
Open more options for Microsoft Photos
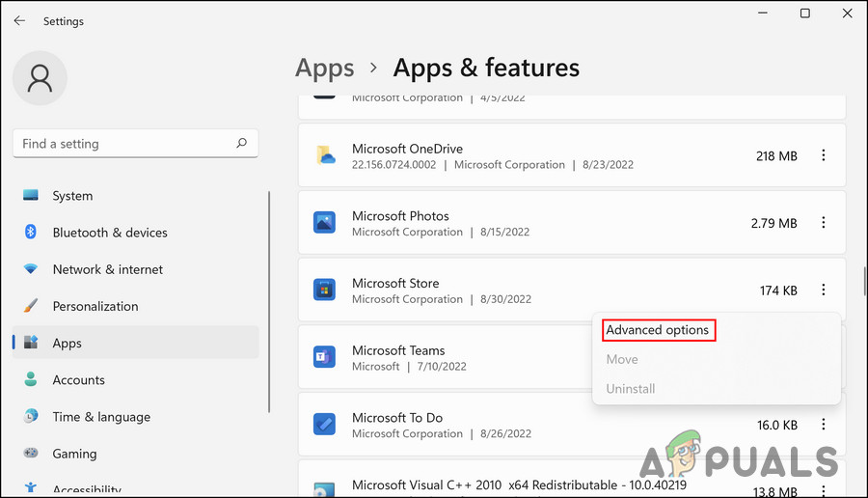824,222
